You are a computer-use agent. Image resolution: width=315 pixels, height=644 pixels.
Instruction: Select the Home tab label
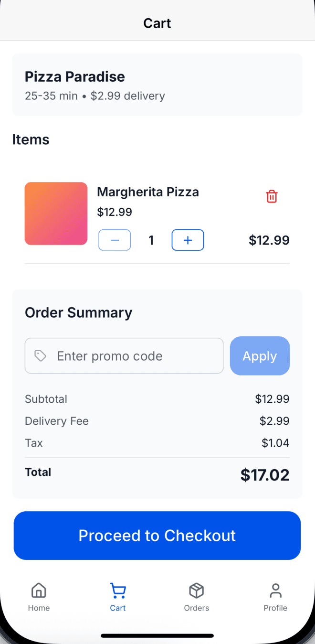click(x=39, y=608)
